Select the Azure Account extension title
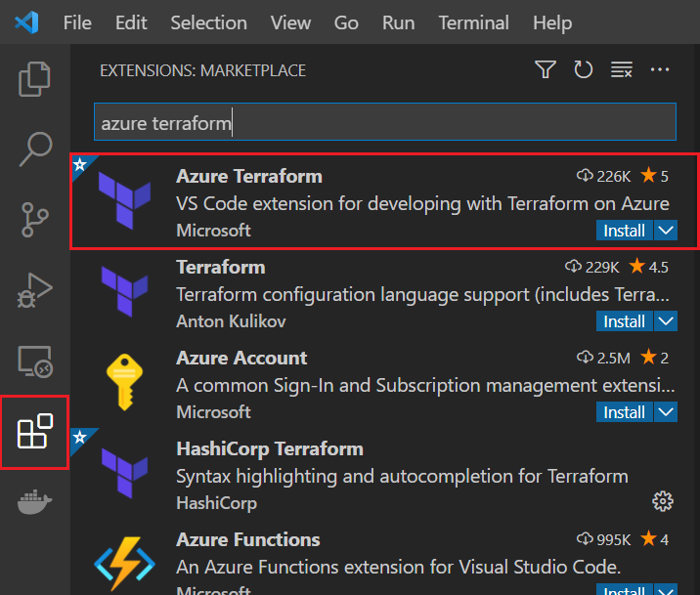 pos(241,358)
